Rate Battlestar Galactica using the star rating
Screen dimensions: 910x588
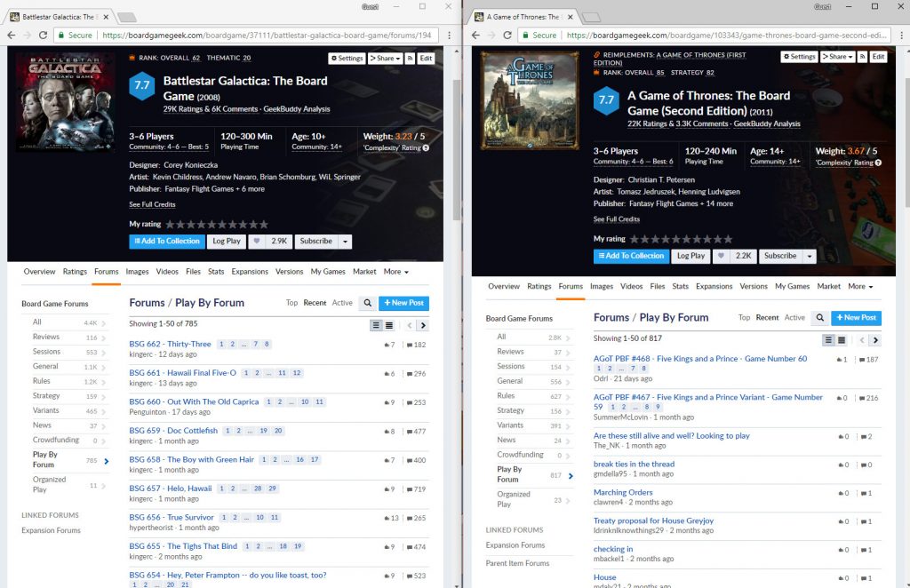tap(217, 225)
